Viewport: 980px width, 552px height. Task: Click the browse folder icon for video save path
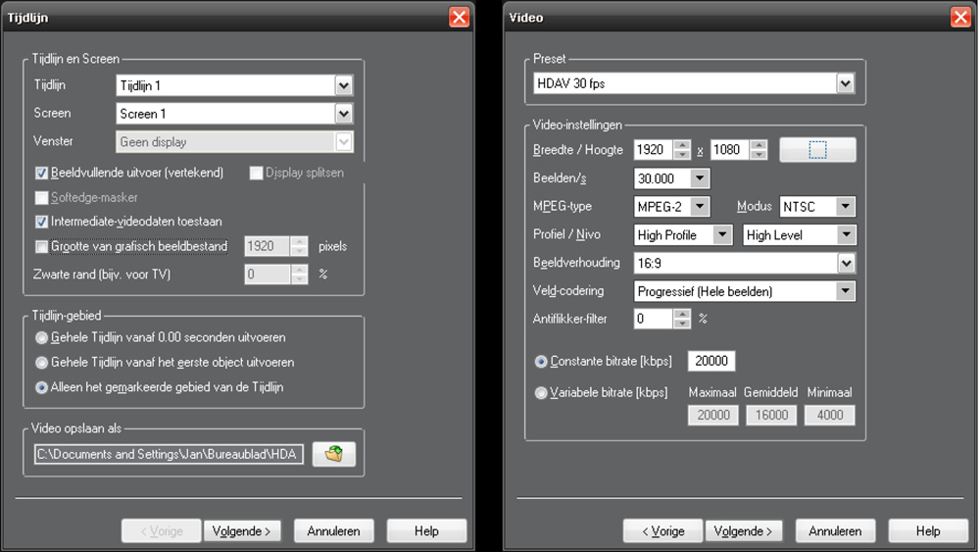(333, 454)
